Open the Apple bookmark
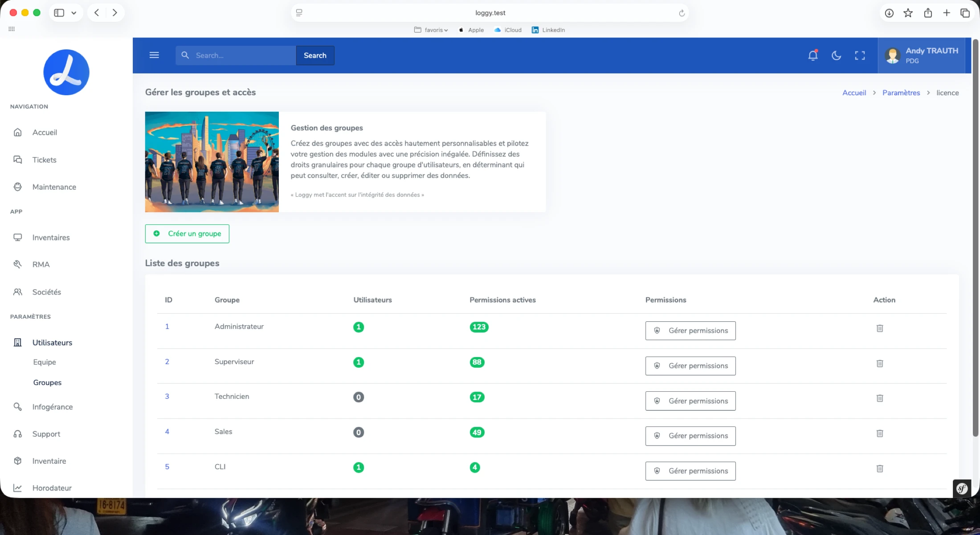This screenshot has width=980, height=535. click(471, 30)
